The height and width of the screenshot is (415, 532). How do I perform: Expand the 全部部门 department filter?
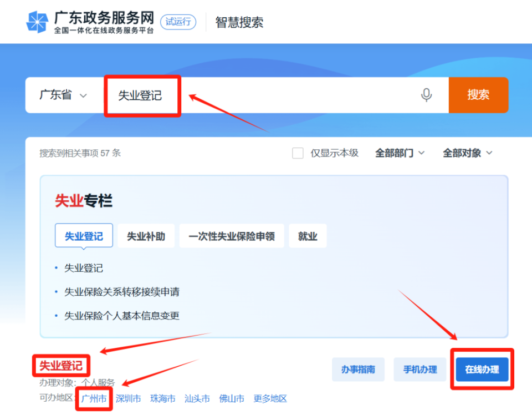[400, 153]
